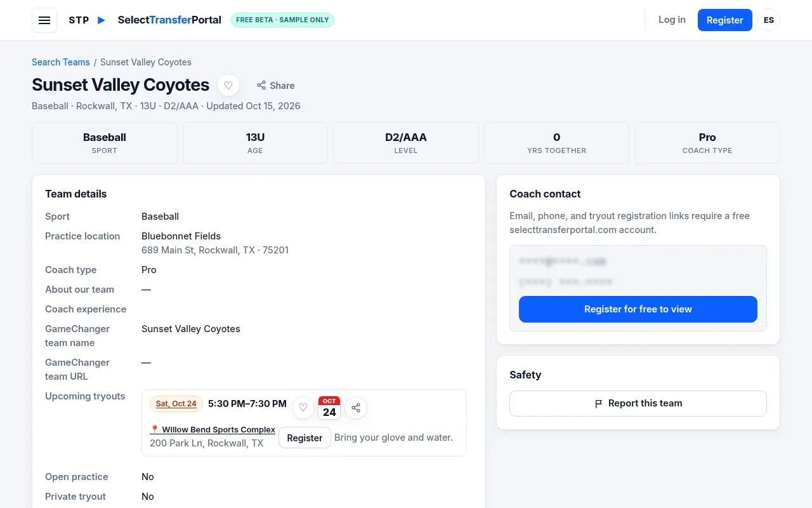
Task: Switch language with ES button
Action: tap(769, 20)
